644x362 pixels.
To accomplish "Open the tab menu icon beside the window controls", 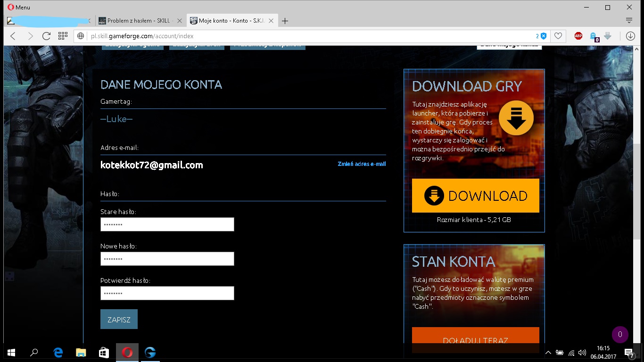I will coord(628,21).
